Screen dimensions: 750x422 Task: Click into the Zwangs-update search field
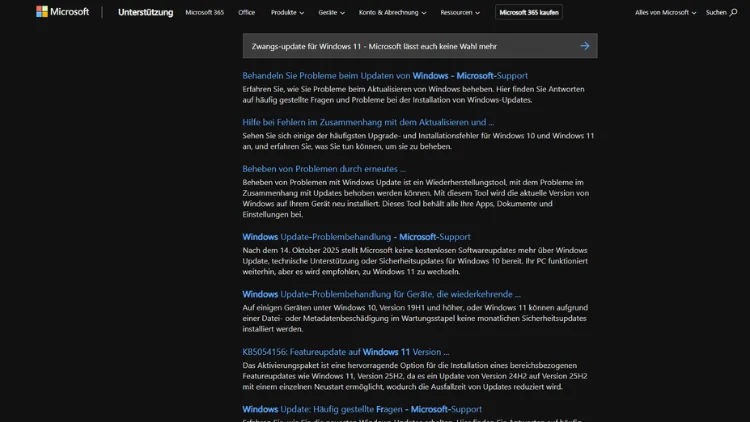419,46
